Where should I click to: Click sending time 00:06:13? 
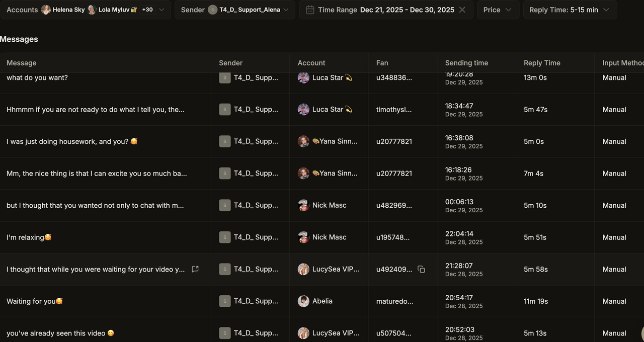(459, 202)
